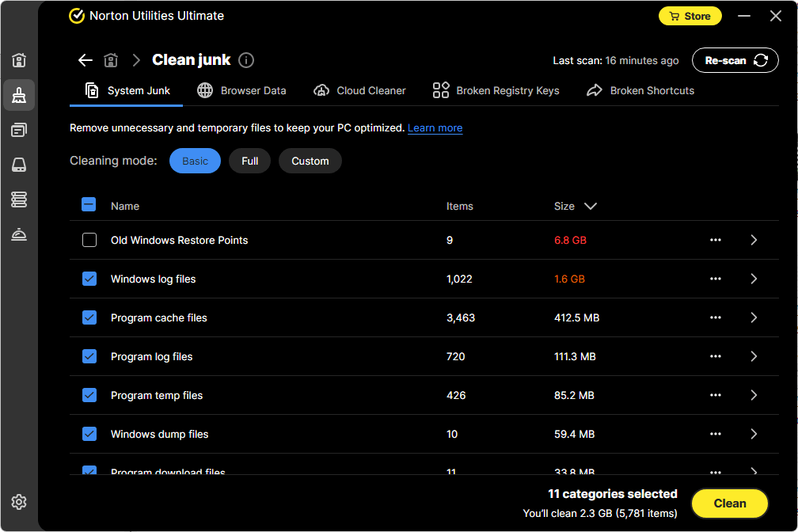Open the Broken Registry Keys tab

point(496,90)
